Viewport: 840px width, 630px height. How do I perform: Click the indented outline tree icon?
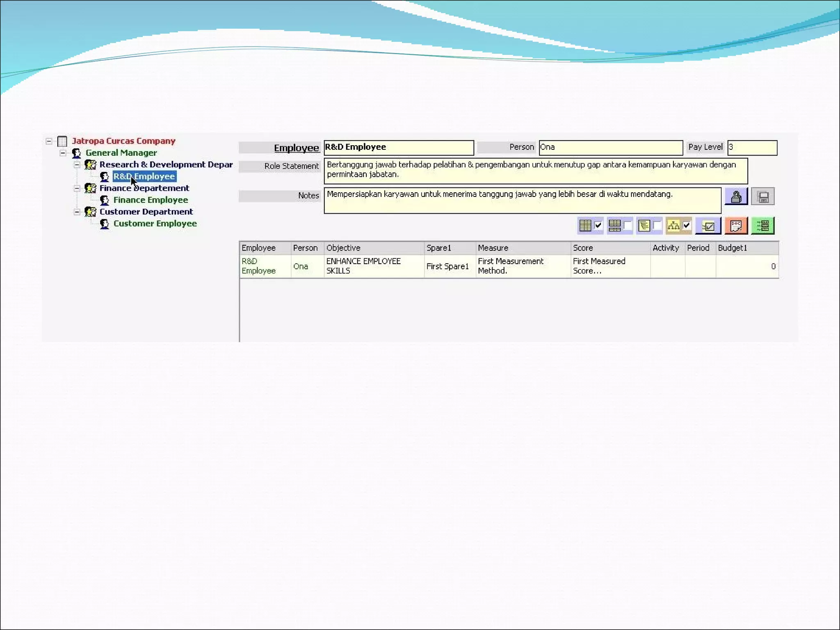point(644,226)
